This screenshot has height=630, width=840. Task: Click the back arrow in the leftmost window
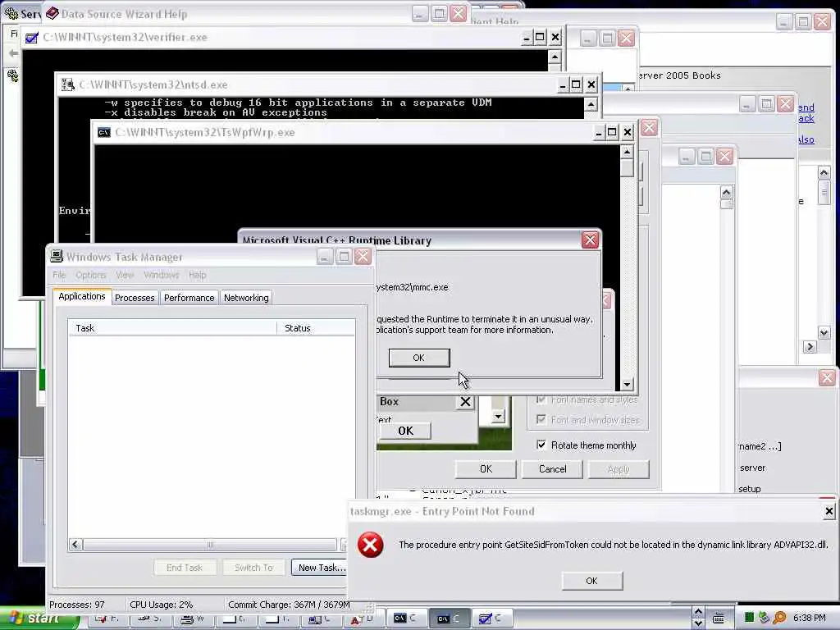[x=13, y=53]
